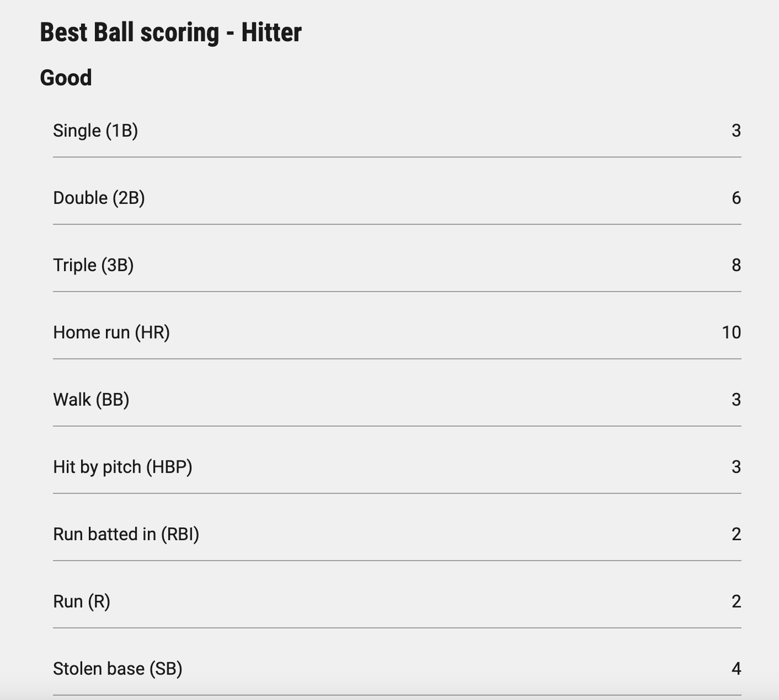Select the Triple (3B) row label
Image resolution: width=779 pixels, height=700 pixels.
click(x=93, y=265)
